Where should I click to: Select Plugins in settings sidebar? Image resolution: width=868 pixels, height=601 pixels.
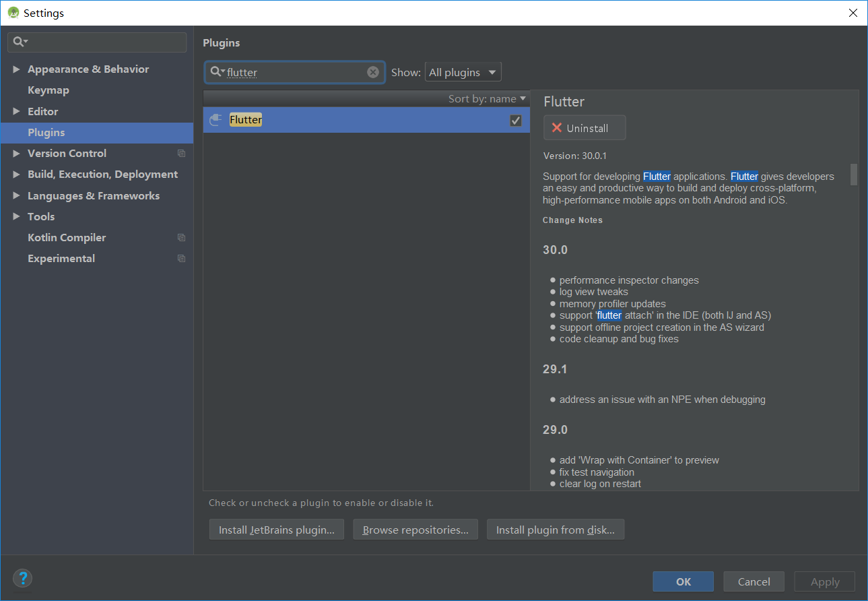97,133
